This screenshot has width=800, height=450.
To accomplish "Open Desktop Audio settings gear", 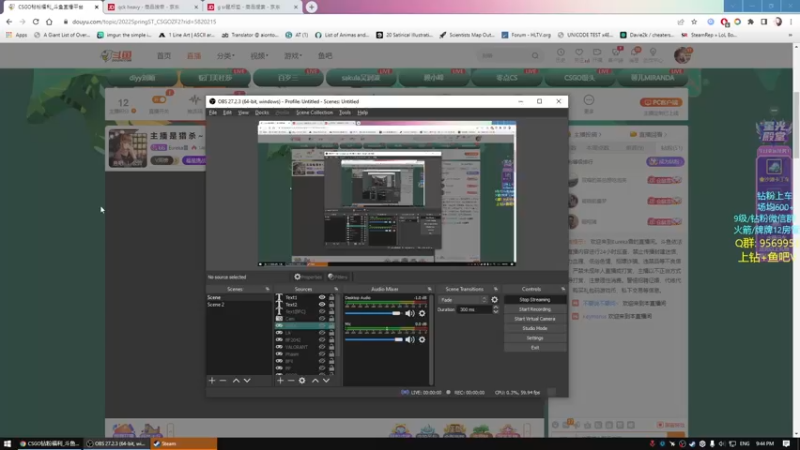I will pos(422,313).
